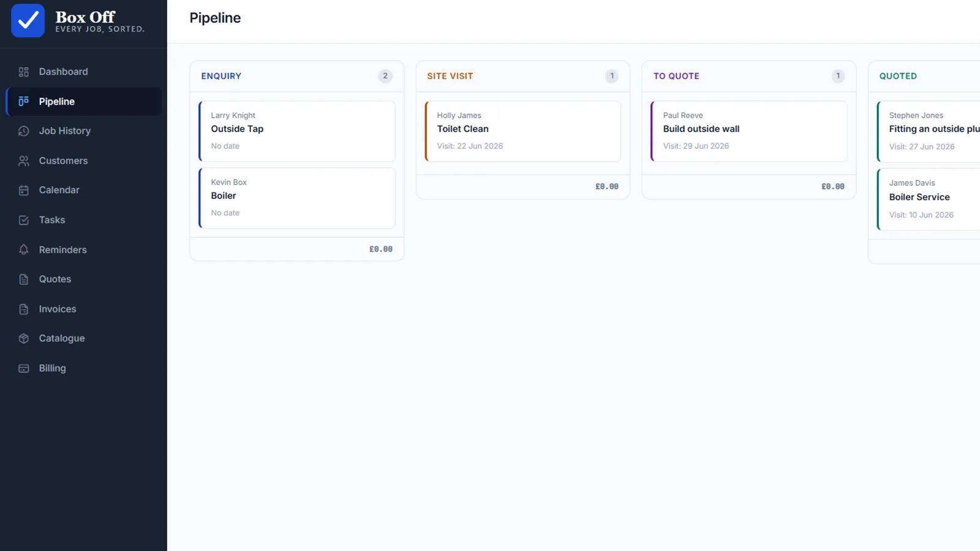Image resolution: width=980 pixels, height=551 pixels.
Task: Click the Catalogue box icon
Action: coord(24,339)
